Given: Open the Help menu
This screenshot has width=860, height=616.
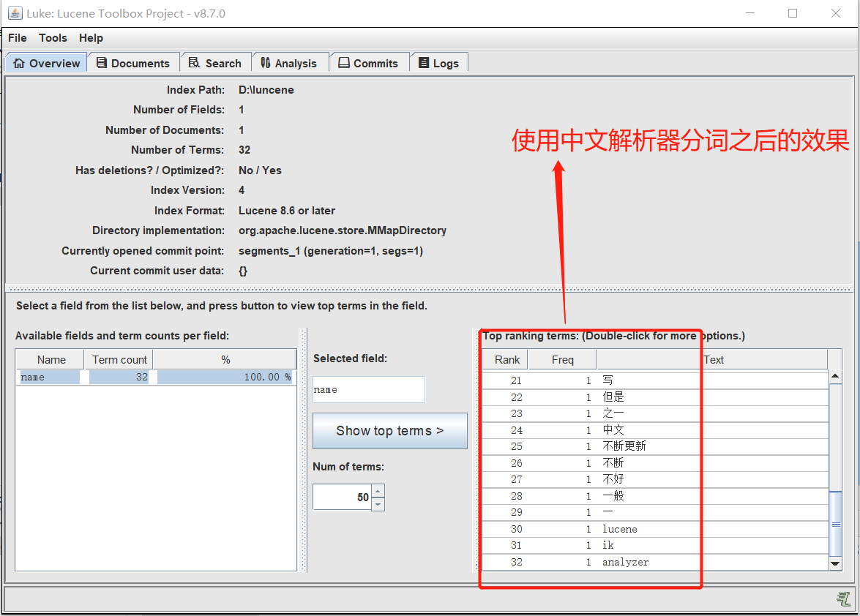Looking at the screenshot, I should tap(91, 38).
